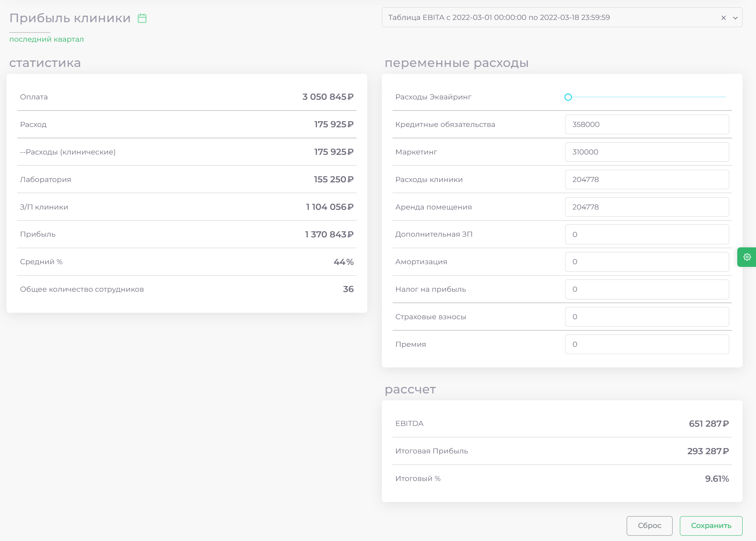This screenshot has width=756, height=541.
Task: Click the Расходы Эквайринг label
Action: tap(433, 97)
